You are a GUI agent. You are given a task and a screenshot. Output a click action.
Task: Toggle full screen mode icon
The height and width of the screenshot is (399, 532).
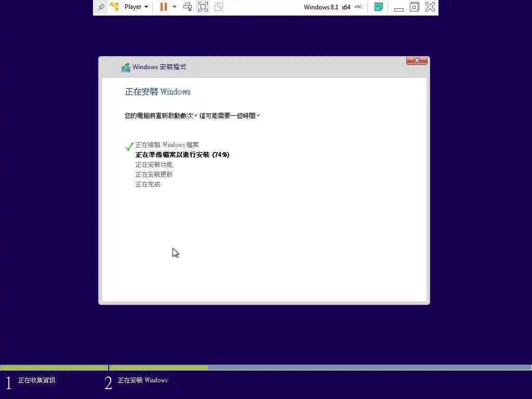203,7
